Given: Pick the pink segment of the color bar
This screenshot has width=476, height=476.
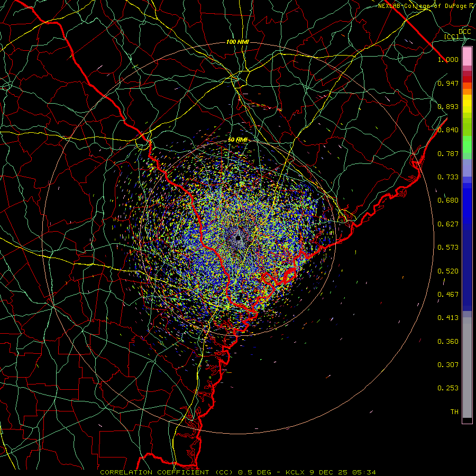Looking at the screenshot, I should (x=467, y=57).
